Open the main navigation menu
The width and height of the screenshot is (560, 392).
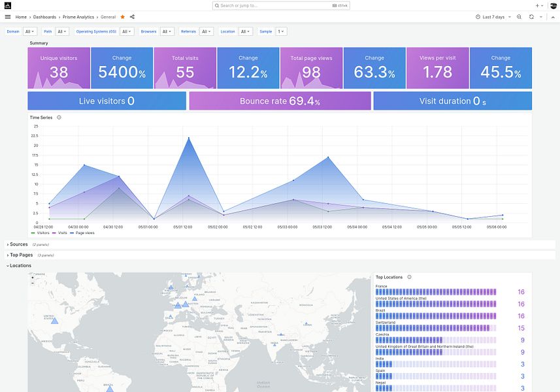pos(7,17)
